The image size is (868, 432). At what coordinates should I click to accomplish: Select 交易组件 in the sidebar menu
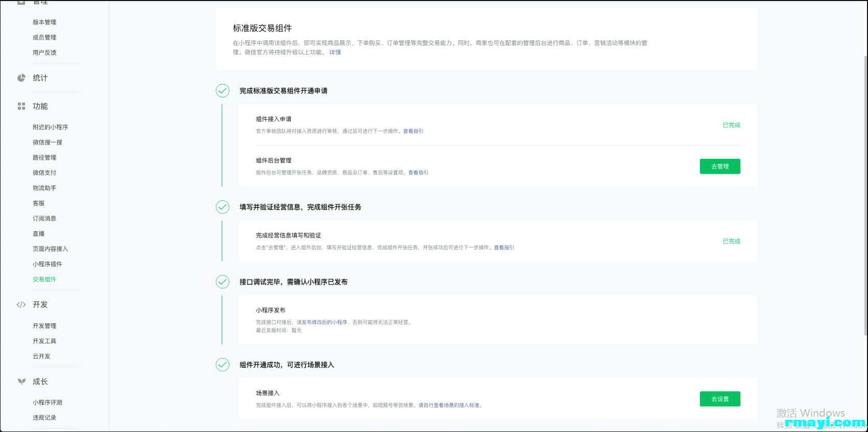[44, 279]
